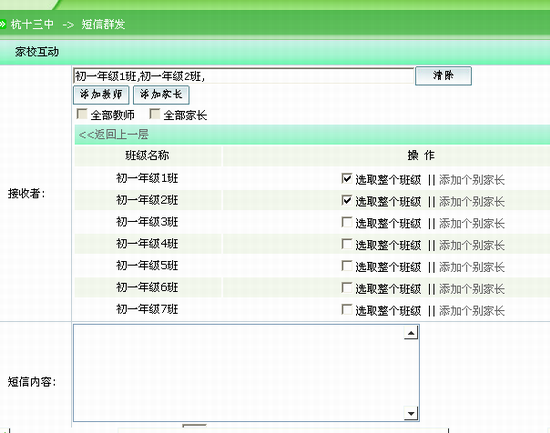The width and height of the screenshot is (550, 433).
Task: Click the recipients text field
Action: (x=244, y=76)
